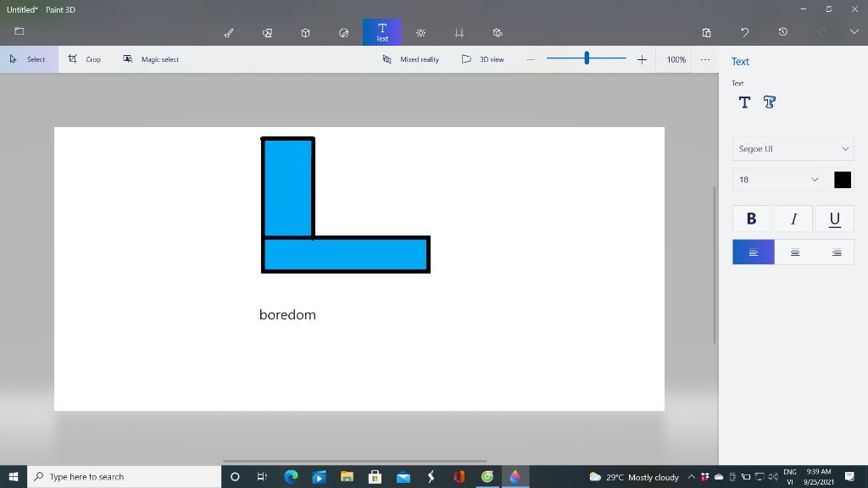Click the Redo icon

[x=821, y=32]
